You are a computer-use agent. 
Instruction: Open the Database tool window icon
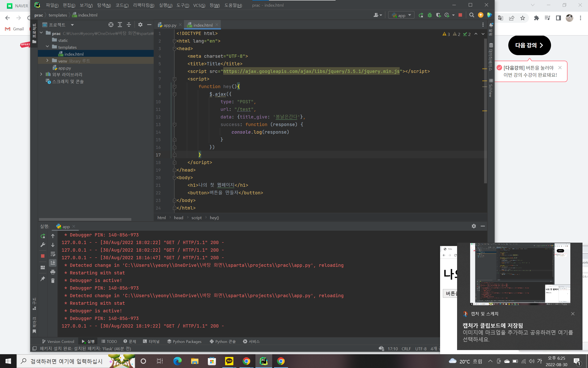click(491, 45)
